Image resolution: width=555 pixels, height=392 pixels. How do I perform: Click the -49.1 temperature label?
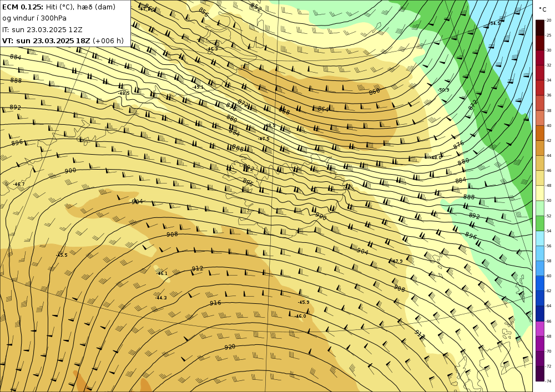[198, 87]
